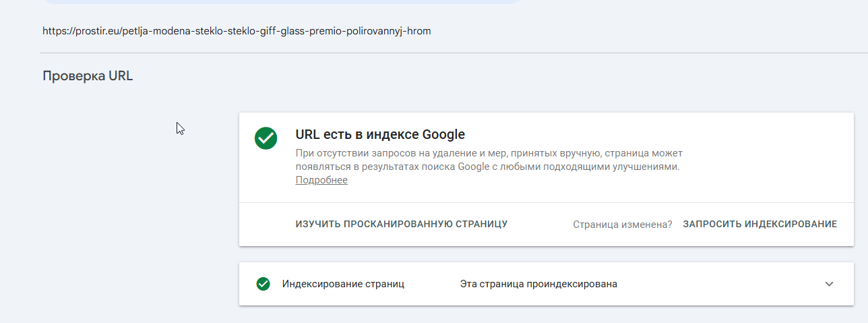Click the green checkmark next to Индексирование страниц
The image size is (868, 323).
tap(263, 284)
